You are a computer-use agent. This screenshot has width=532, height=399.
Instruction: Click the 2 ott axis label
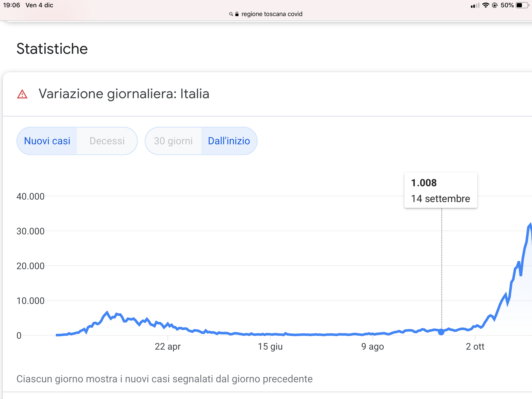[475, 347]
